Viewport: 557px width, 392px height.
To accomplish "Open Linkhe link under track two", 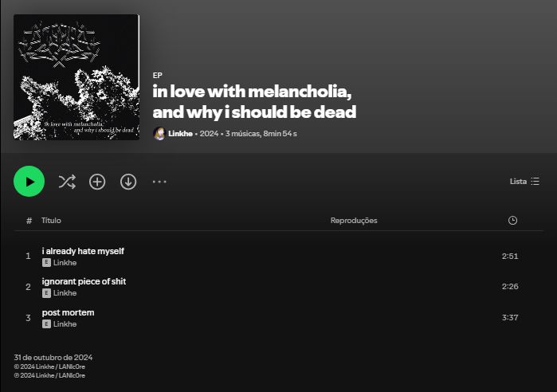I will (65, 293).
